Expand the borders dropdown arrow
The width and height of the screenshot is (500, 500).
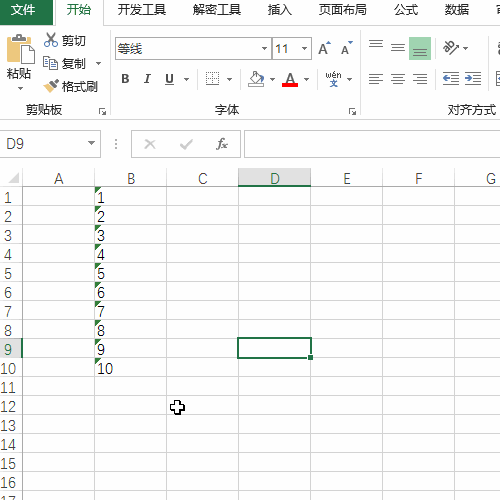(229, 79)
